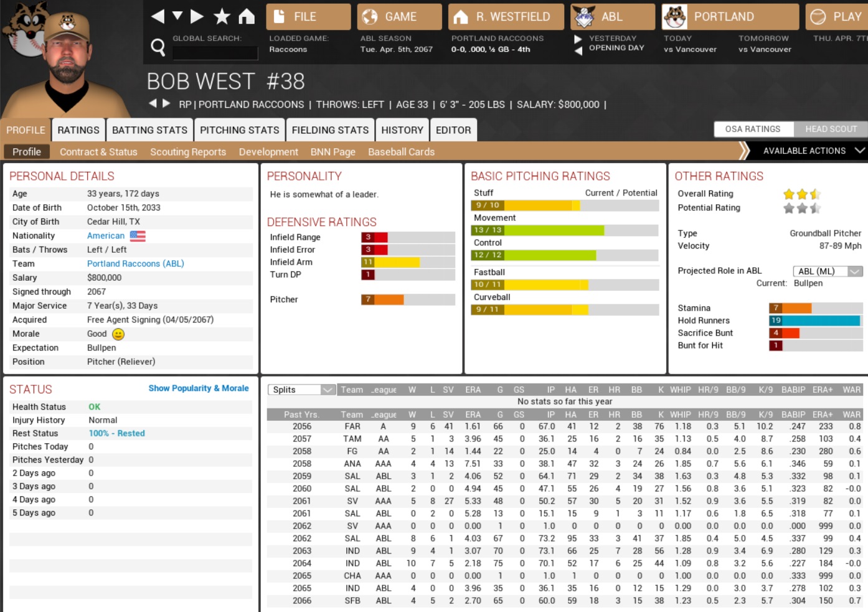The image size is (868, 612).
Task: Click the Hold Runners rating bar
Action: 815,321
